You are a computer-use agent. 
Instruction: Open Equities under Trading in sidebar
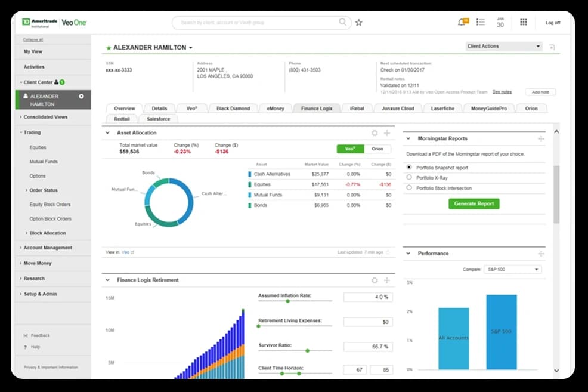pos(38,147)
